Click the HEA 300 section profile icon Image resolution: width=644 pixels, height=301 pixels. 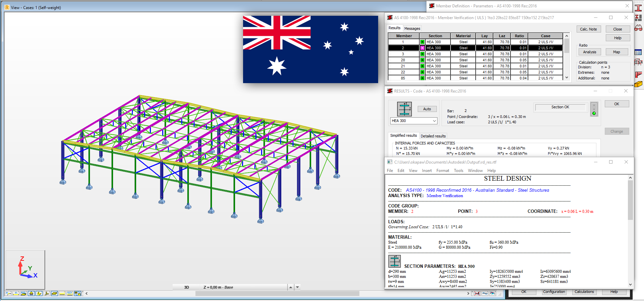pos(404,109)
